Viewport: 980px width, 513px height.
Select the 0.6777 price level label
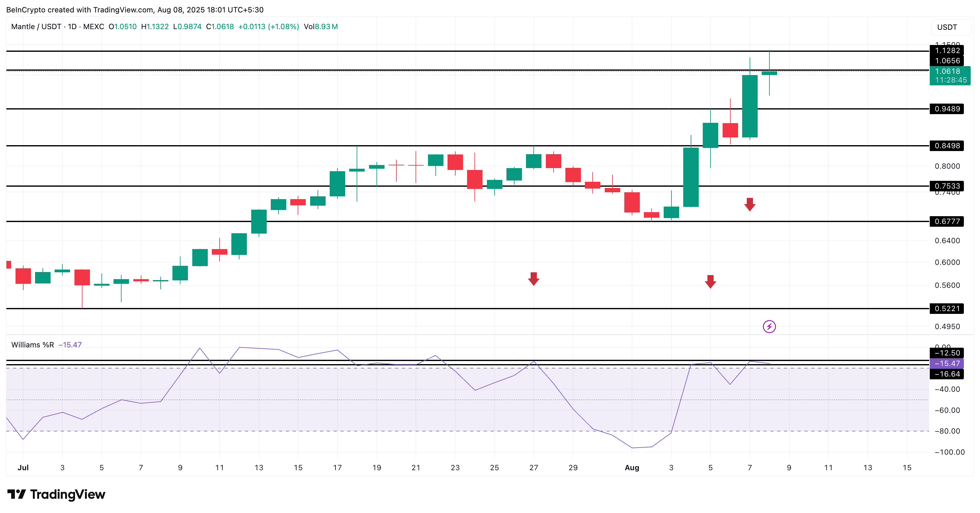[947, 221]
